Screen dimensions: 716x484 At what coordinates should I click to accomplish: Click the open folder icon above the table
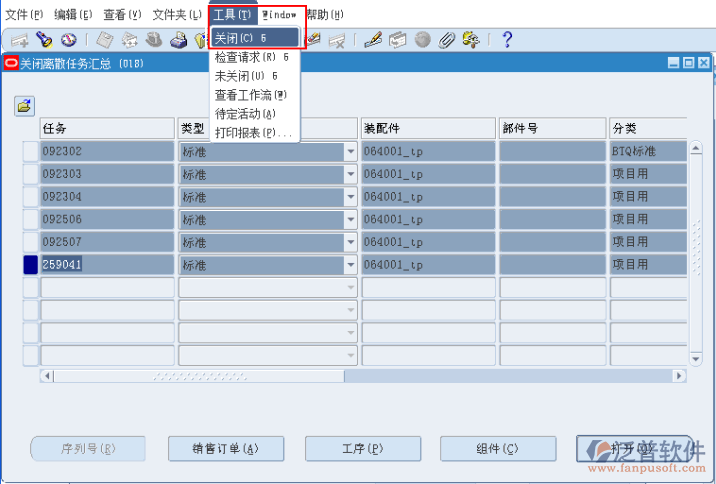tap(24, 106)
